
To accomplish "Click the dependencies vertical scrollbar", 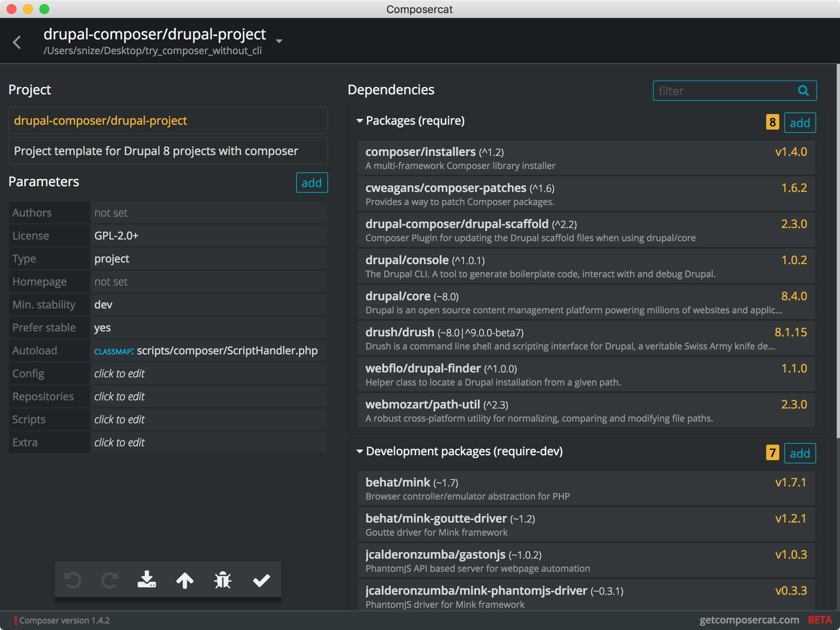I will pos(838,250).
